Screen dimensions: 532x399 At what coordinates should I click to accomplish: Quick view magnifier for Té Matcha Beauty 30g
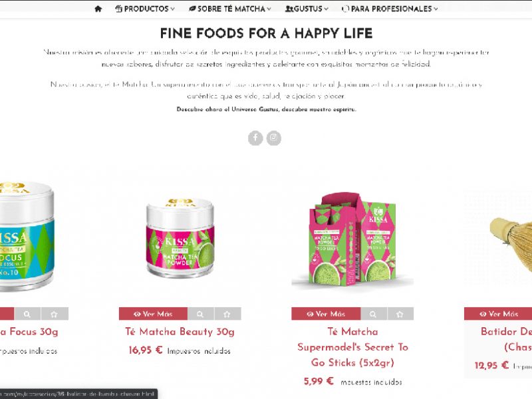coord(201,314)
